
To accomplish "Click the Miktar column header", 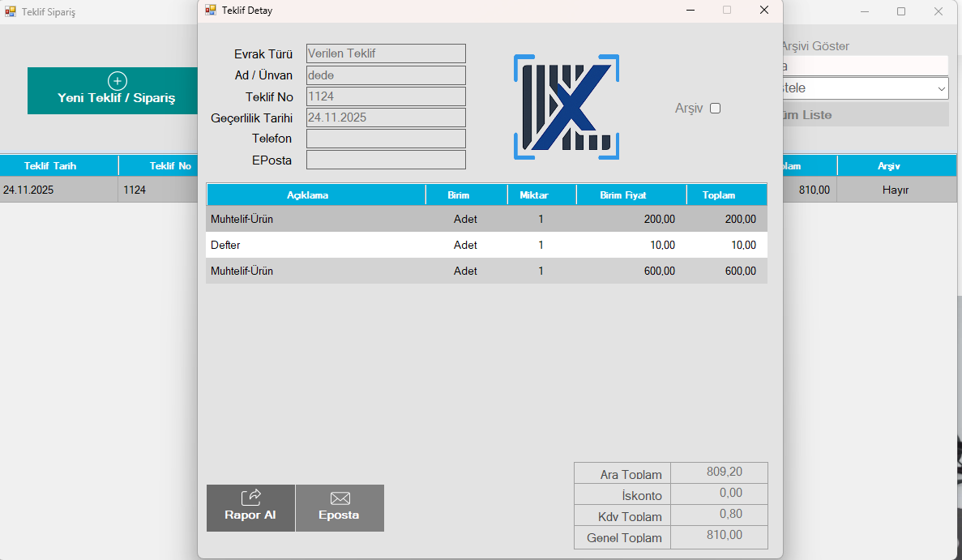I will (x=541, y=195).
